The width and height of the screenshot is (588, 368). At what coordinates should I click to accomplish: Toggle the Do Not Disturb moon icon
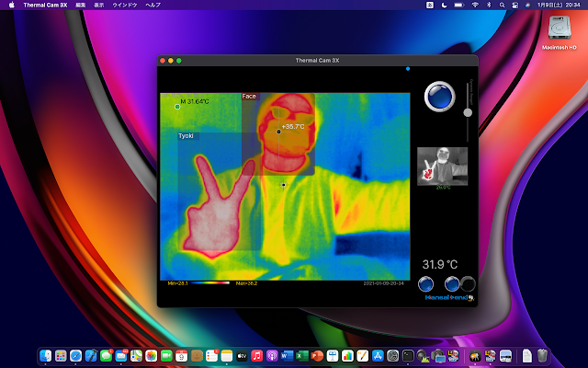tap(444, 5)
